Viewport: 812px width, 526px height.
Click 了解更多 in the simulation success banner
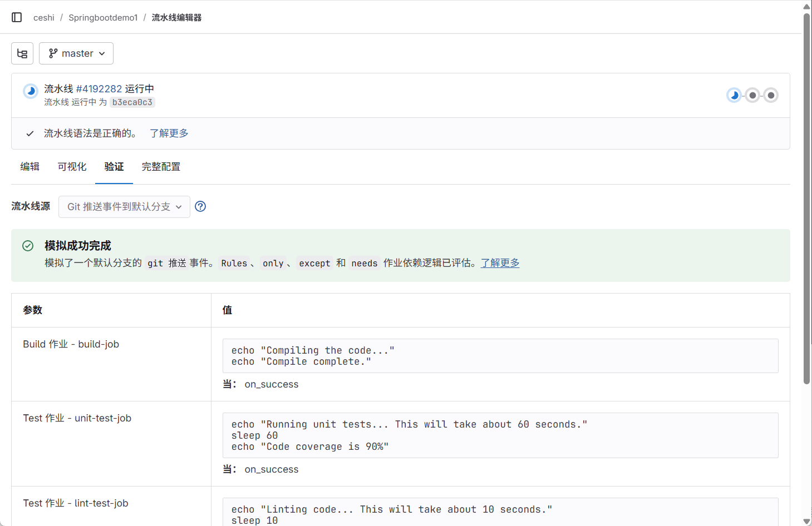[499, 263]
